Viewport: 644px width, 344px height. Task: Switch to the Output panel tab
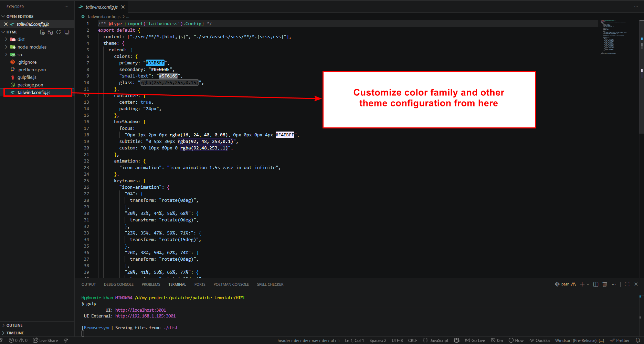click(88, 284)
